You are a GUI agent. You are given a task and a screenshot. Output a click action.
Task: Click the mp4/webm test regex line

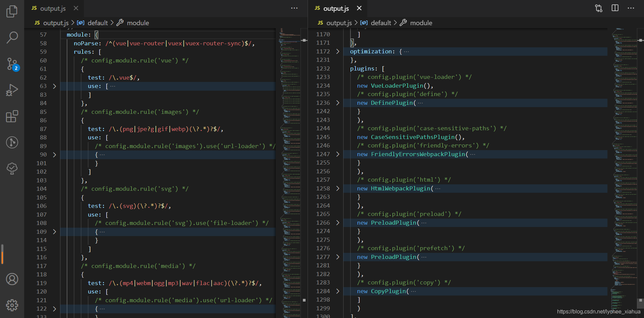(174, 283)
